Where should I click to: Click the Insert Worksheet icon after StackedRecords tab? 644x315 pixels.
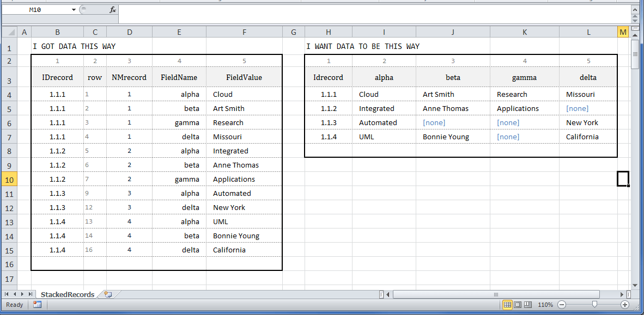[x=107, y=294]
